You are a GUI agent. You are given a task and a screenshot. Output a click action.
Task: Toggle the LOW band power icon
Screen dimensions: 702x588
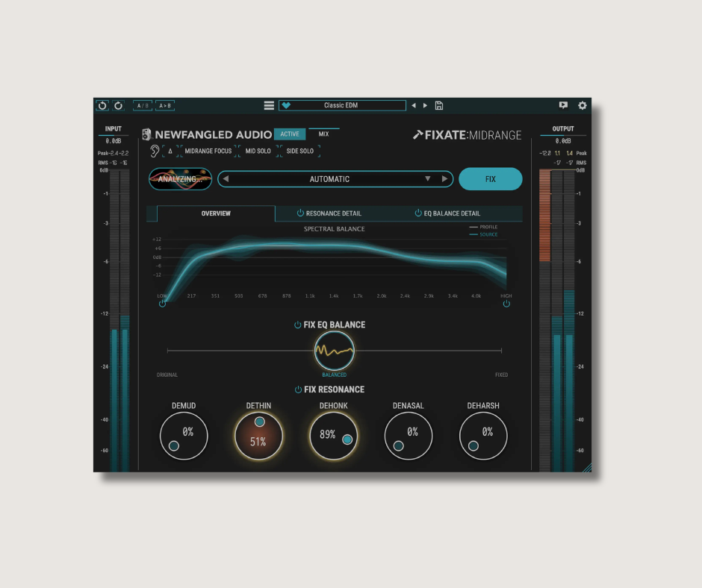(162, 304)
